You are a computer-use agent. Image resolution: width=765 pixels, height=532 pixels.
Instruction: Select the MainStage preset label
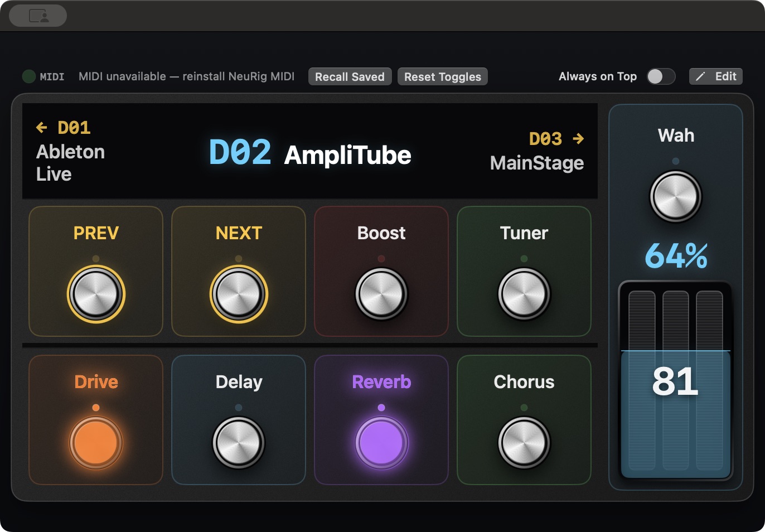[537, 163]
